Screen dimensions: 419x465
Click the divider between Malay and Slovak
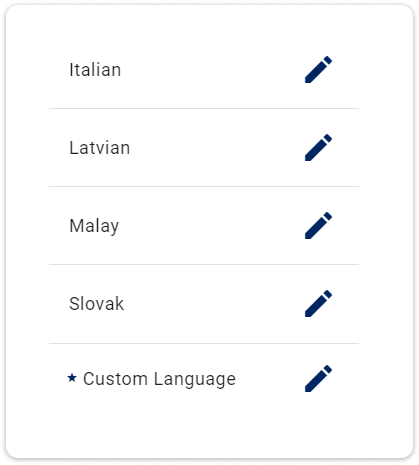click(204, 264)
